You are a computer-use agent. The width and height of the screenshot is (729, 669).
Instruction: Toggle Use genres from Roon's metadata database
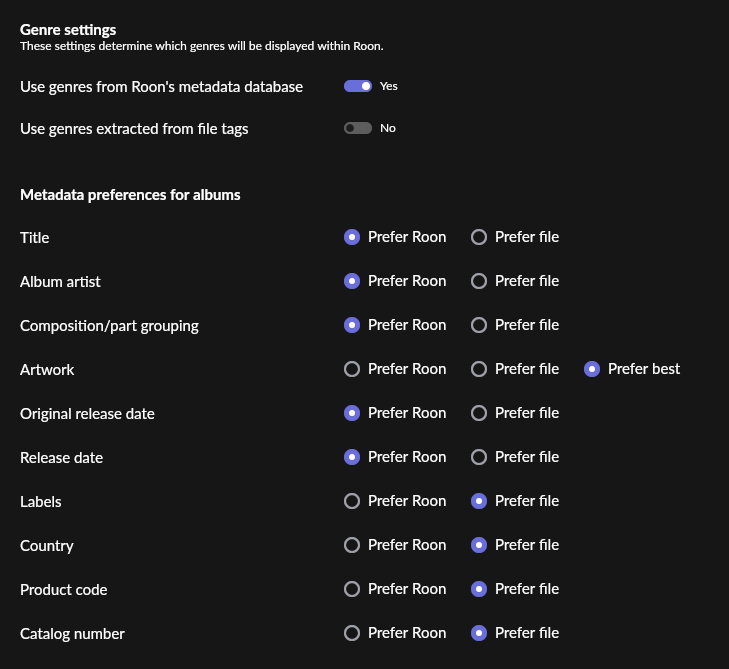pyautogui.click(x=358, y=86)
